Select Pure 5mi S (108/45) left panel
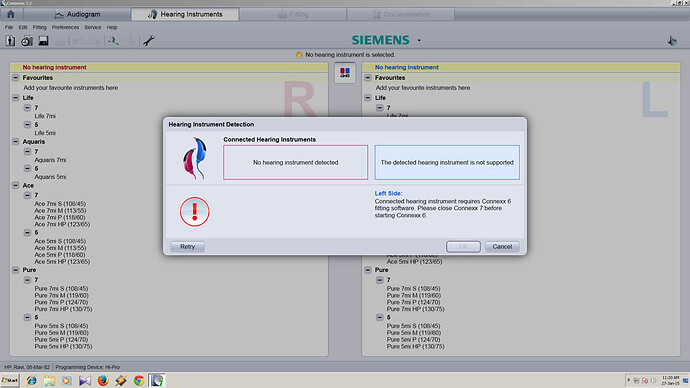The width and height of the screenshot is (690, 388). point(61,326)
